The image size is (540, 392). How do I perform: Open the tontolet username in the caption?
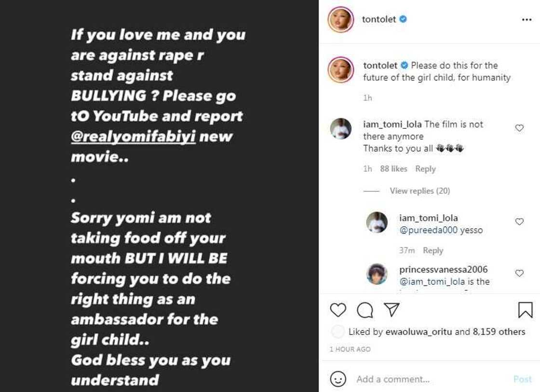tap(381, 65)
